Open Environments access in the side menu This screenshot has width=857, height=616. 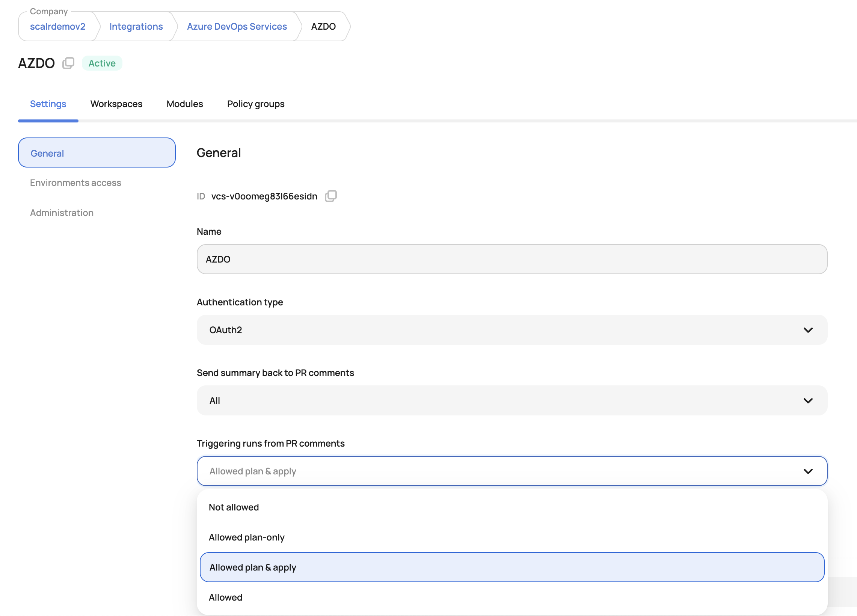[75, 183]
